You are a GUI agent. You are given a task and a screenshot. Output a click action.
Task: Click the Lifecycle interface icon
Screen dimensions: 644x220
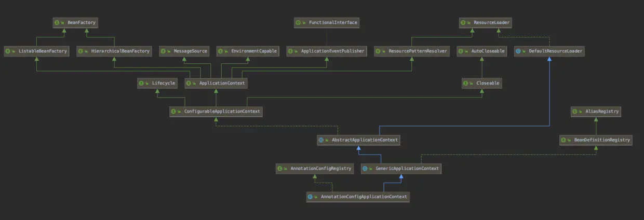point(142,83)
